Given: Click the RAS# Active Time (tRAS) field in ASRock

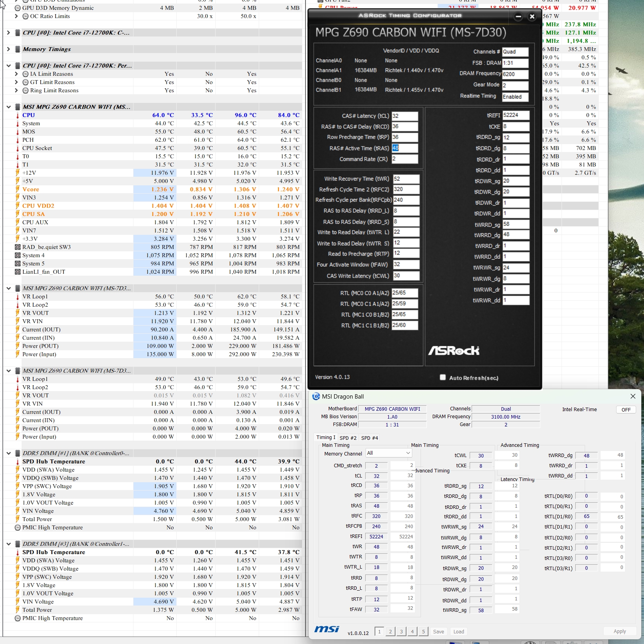Looking at the screenshot, I should 404,148.
